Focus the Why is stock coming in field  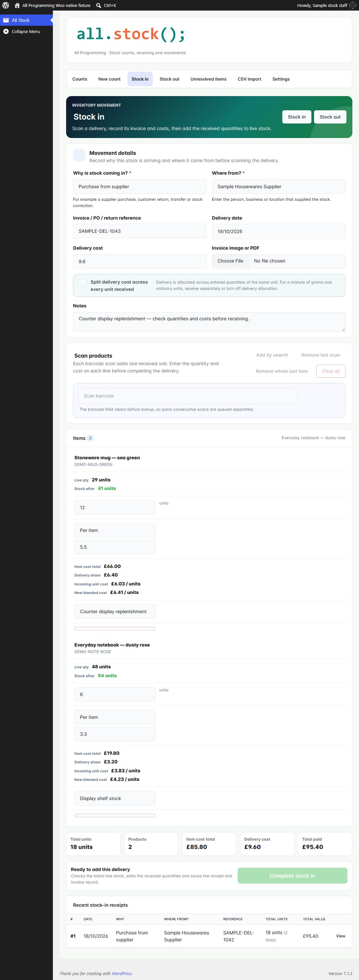[x=140, y=187]
